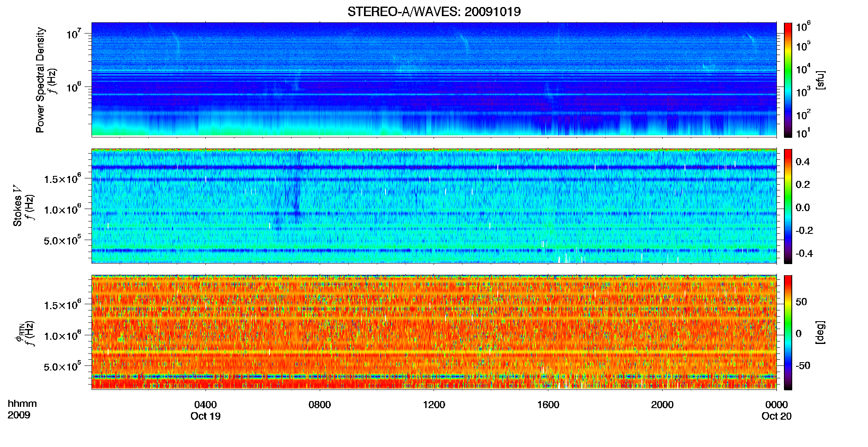The width and height of the screenshot is (868, 447).
Task: Click the [deg] unit label
Action: pyautogui.click(x=820, y=332)
